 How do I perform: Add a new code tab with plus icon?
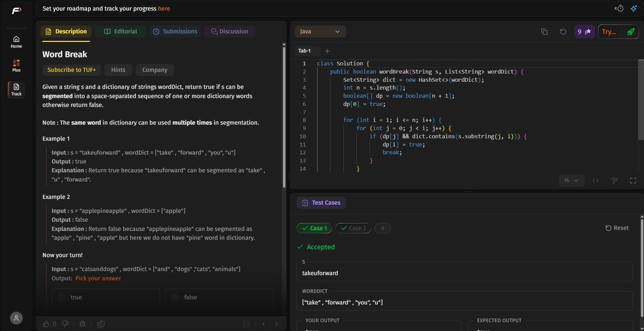(327, 51)
